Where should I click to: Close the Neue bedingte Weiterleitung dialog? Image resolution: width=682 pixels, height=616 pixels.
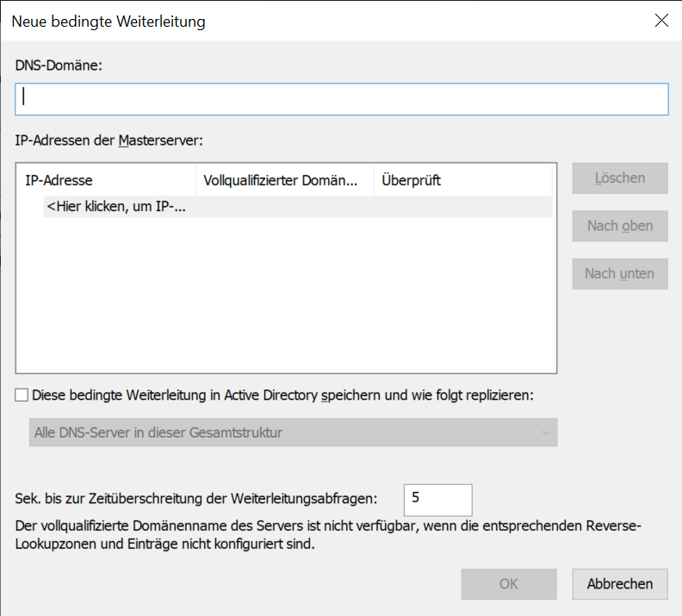tap(661, 20)
